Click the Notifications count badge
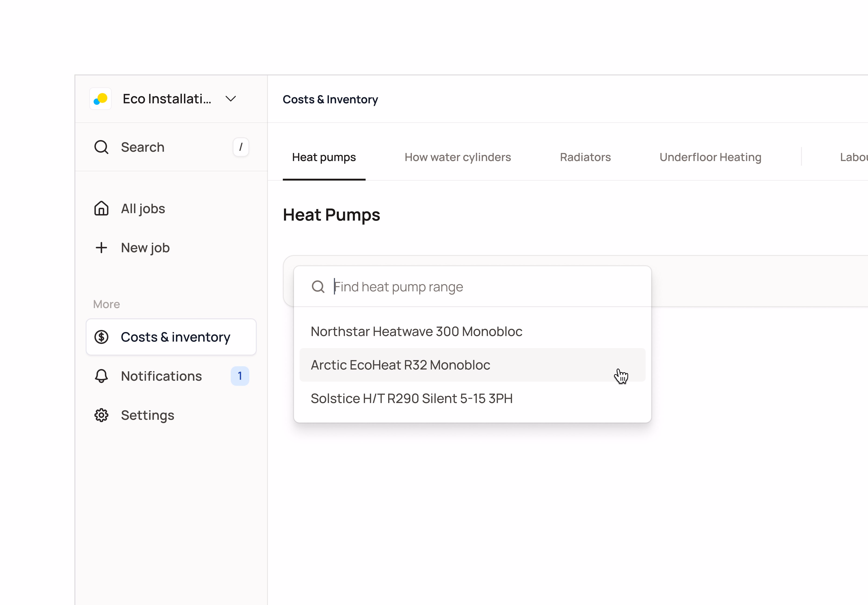 tap(240, 376)
